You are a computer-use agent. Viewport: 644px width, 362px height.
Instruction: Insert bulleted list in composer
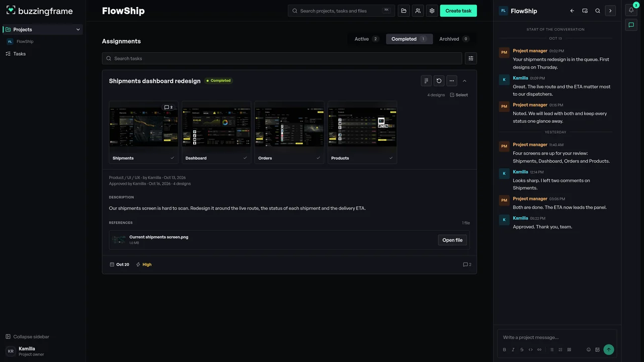point(552,349)
